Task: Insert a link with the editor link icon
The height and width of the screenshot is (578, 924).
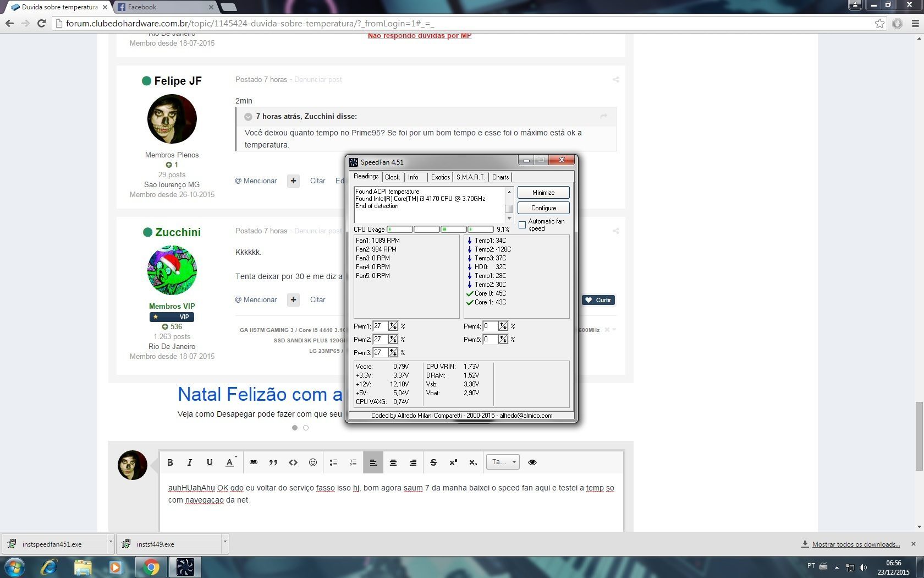Action: click(254, 462)
